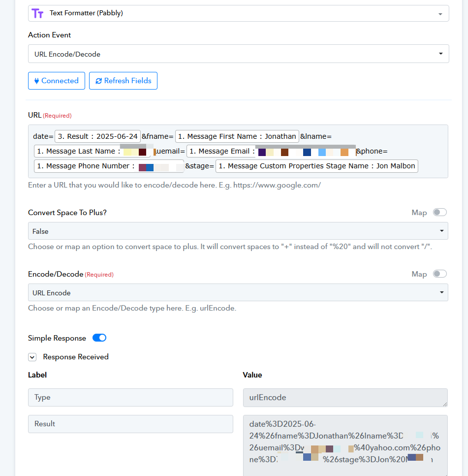Click the Message First Name Jonathan tag
This screenshot has height=476, width=468.
(x=237, y=136)
